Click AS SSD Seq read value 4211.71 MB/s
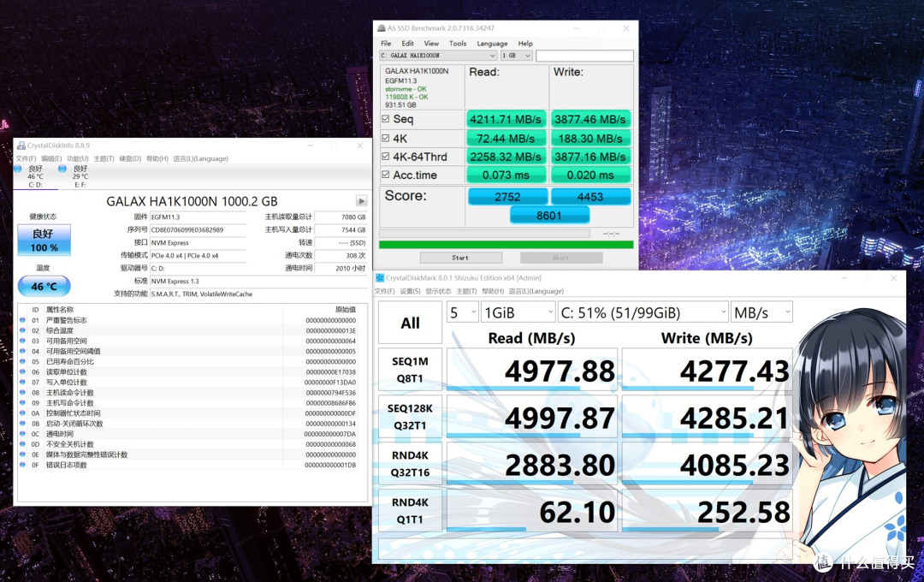924x582 pixels. pyautogui.click(x=506, y=119)
